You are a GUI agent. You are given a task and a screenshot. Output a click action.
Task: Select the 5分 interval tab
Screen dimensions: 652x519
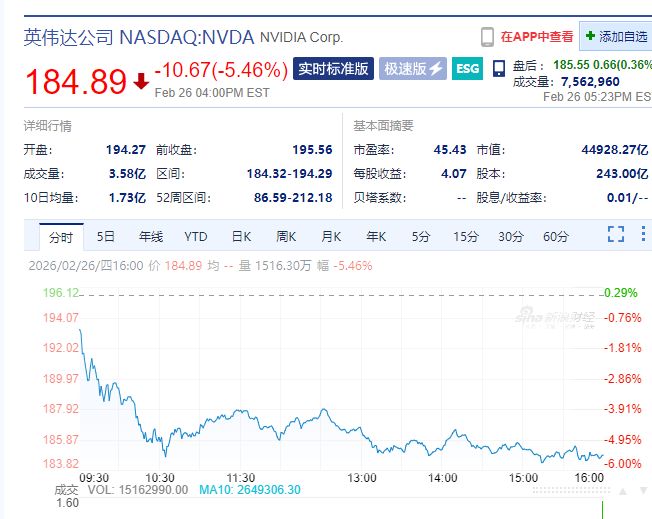click(421, 237)
